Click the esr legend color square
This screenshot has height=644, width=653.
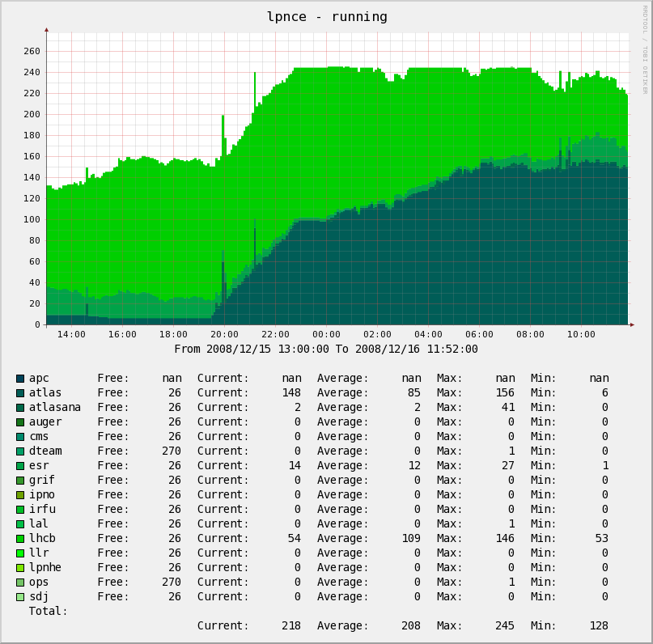coord(20,466)
